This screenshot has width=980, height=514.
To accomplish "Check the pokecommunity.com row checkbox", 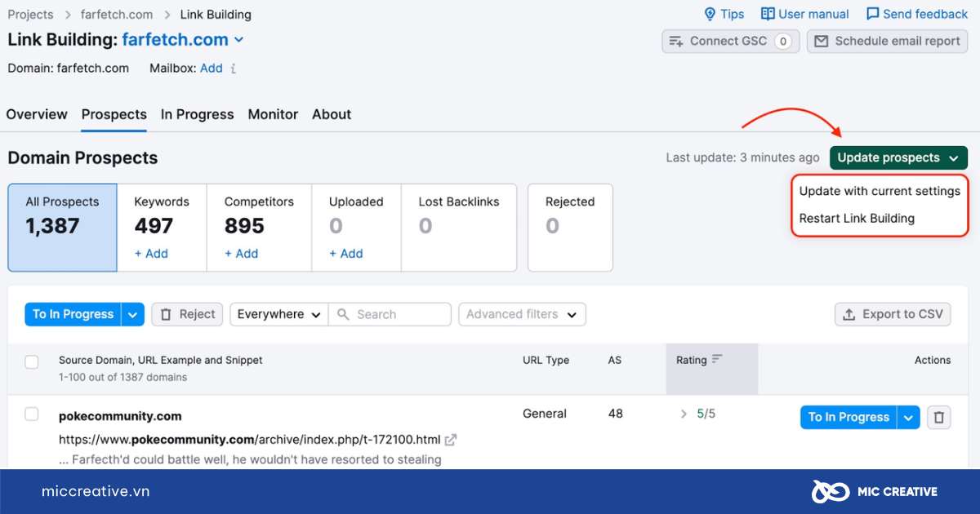I will (x=32, y=414).
